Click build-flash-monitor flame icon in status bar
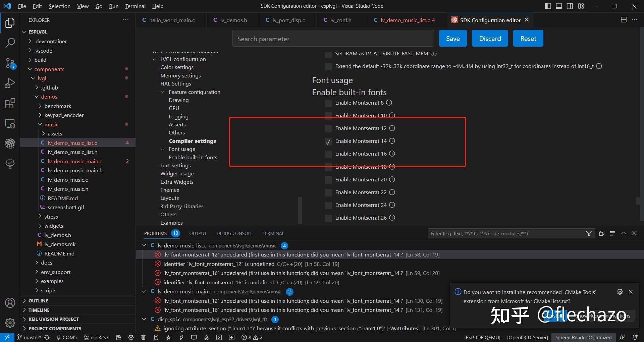Image resolution: width=644 pixels, height=342 pixels. pos(206,337)
